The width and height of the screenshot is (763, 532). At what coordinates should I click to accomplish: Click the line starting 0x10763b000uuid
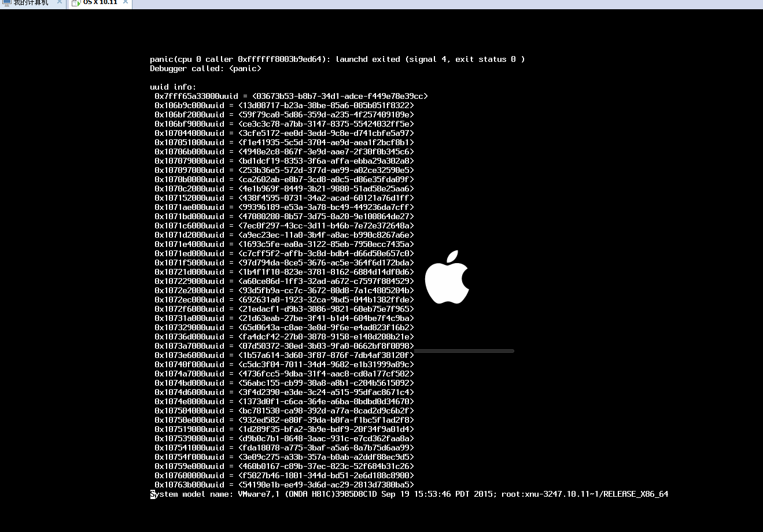pyautogui.click(x=284, y=485)
